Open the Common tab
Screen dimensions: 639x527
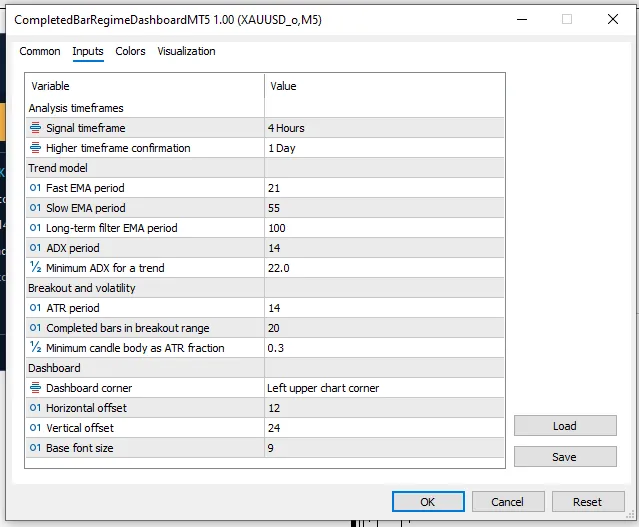(x=40, y=51)
